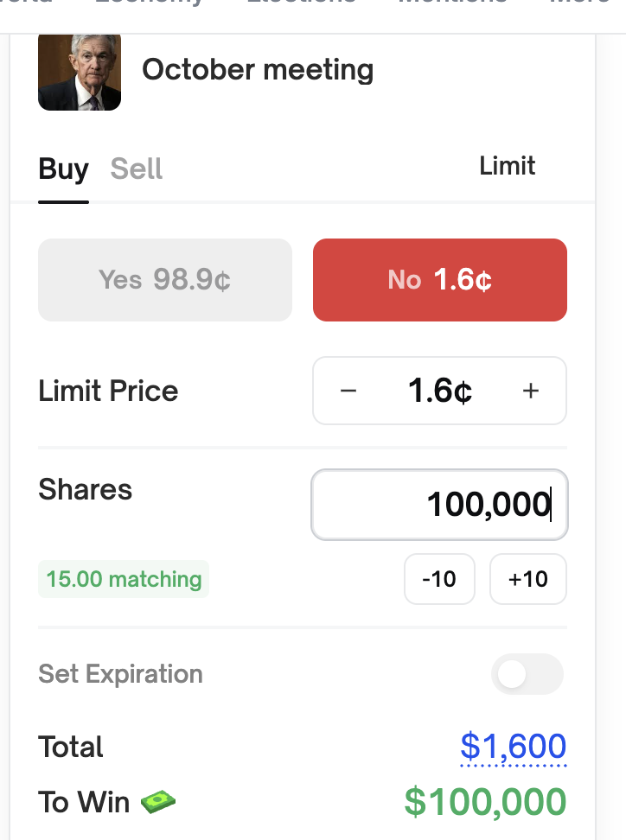
Task: Click the 15.00 matching badge
Action: tap(124, 579)
